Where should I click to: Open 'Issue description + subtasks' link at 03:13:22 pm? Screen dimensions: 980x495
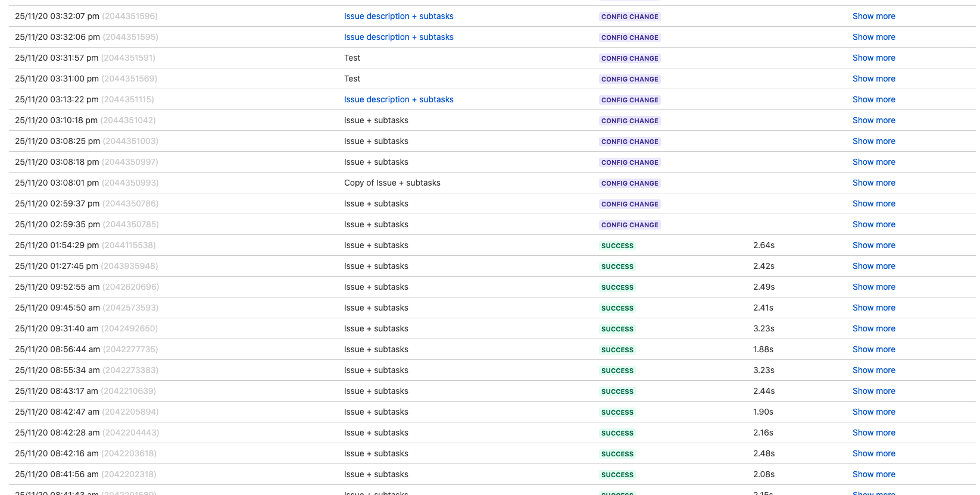coord(398,99)
